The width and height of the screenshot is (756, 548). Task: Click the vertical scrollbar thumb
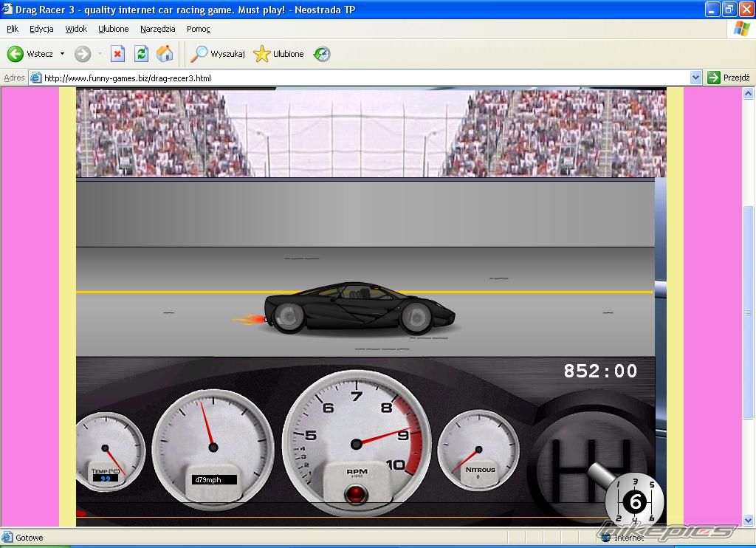(749, 312)
